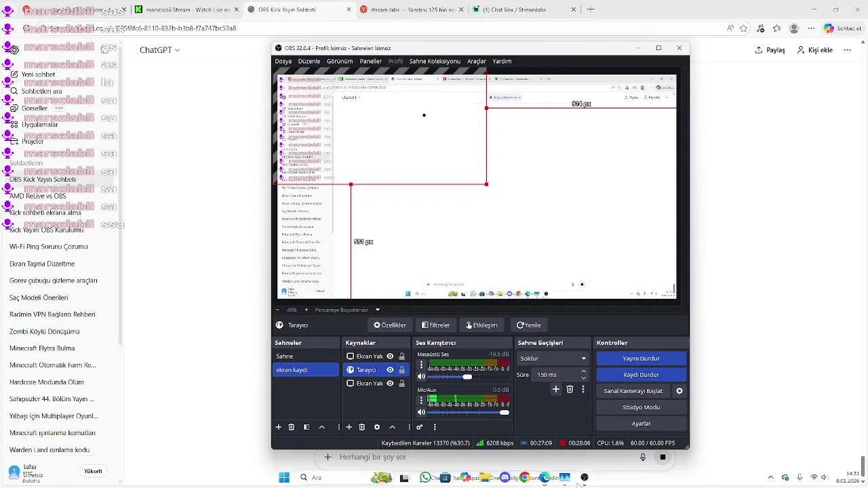Remove scene transition with trash icon

tap(570, 389)
